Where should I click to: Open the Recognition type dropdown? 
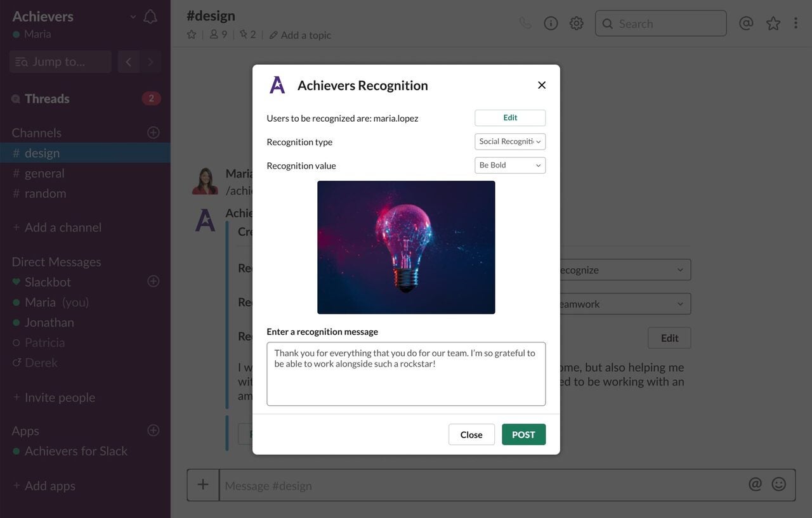click(x=510, y=141)
